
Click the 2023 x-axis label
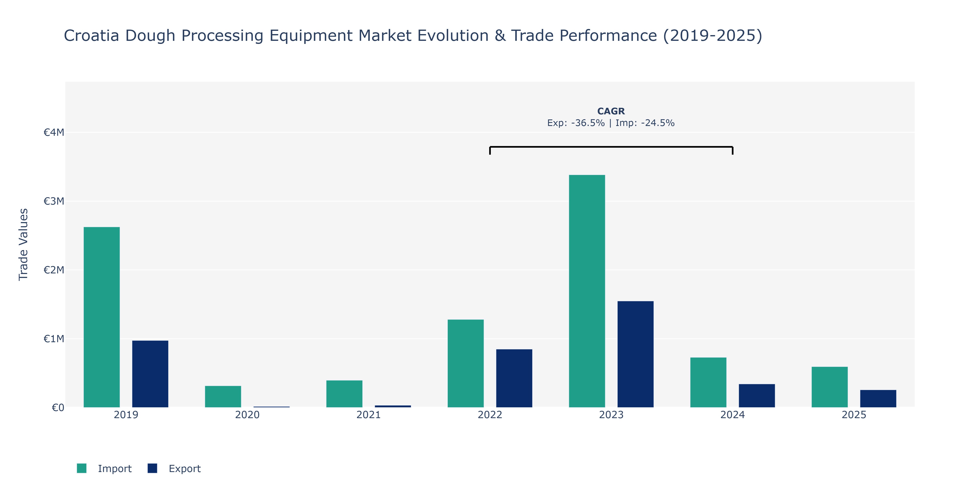[x=611, y=415]
